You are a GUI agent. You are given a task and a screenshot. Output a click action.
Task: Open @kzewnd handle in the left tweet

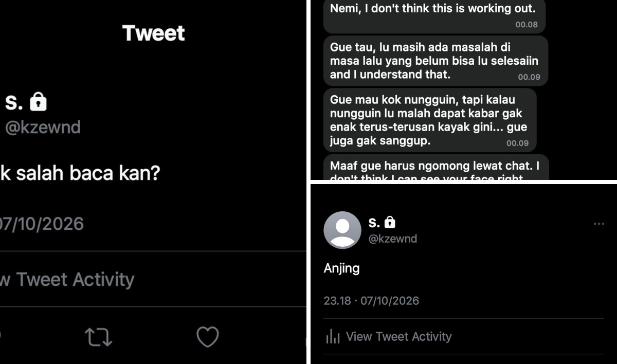[x=42, y=128]
